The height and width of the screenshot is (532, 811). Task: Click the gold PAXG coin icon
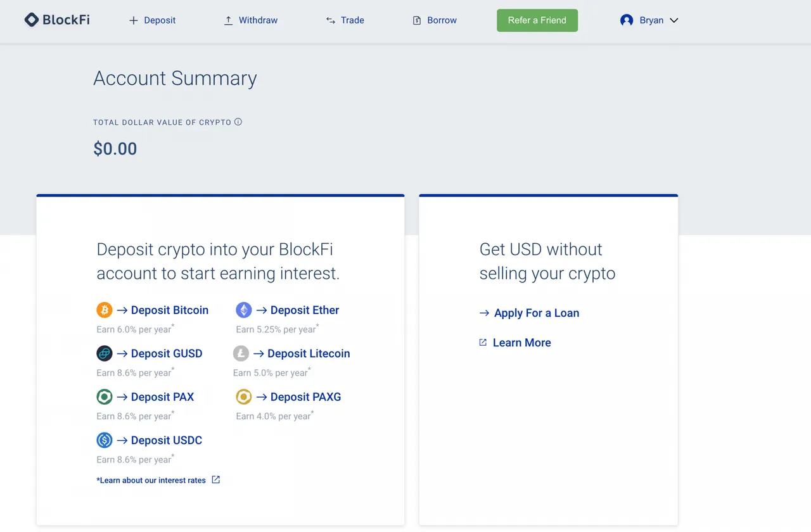244,396
